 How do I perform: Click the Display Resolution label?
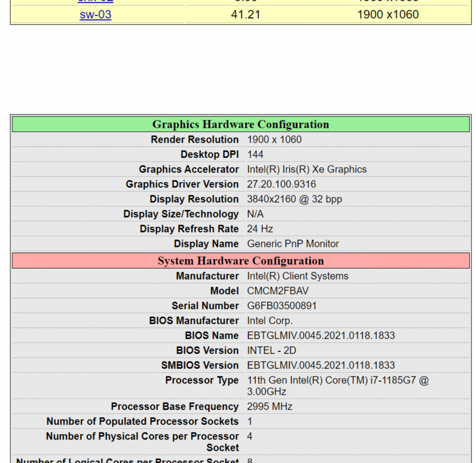194,199
